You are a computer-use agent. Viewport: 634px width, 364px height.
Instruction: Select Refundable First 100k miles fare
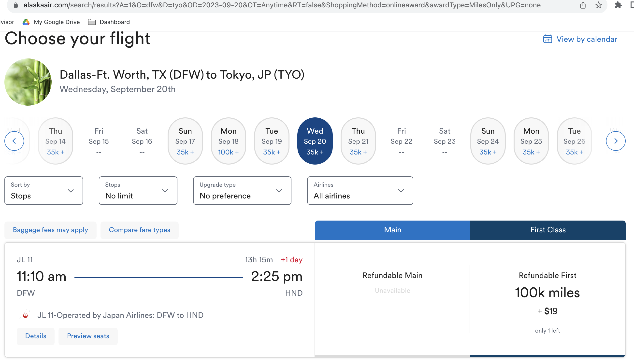[x=548, y=300]
